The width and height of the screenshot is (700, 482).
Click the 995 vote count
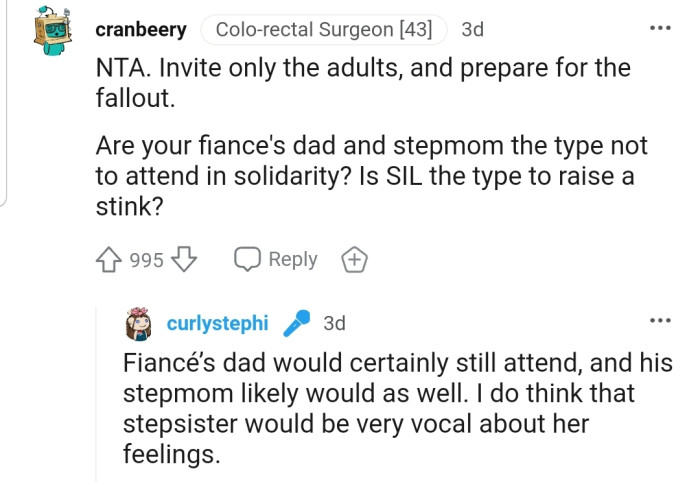(146, 260)
